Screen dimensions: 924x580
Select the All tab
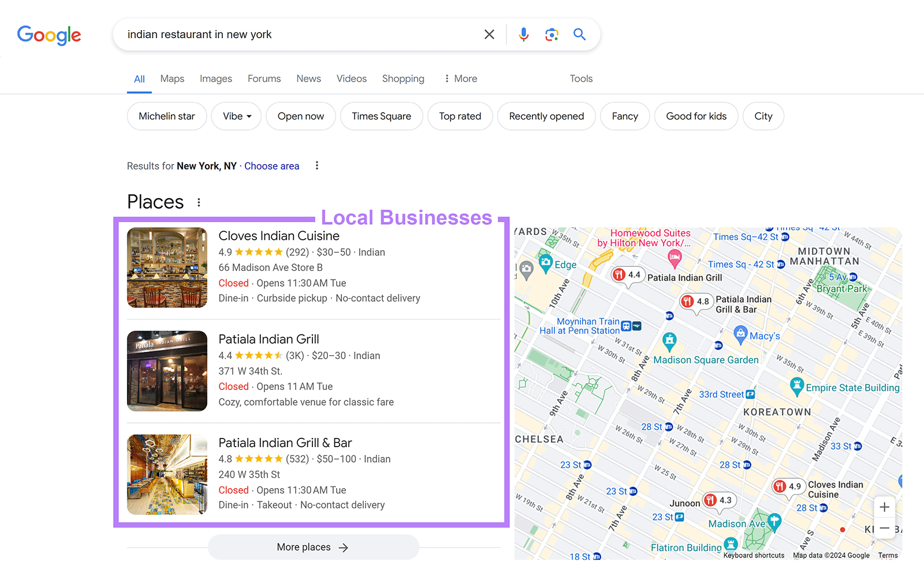coord(139,79)
